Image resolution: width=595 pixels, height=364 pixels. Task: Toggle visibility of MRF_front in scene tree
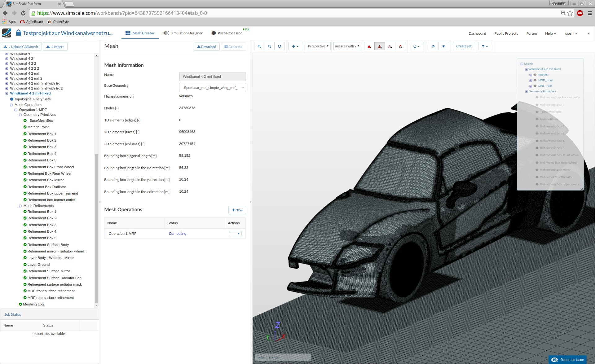point(535,80)
